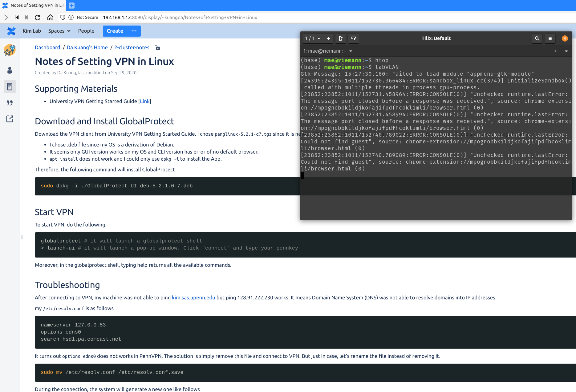The height and width of the screenshot is (392, 576).
Task: Open the Pages icon in sidebar
Action: coord(10,87)
